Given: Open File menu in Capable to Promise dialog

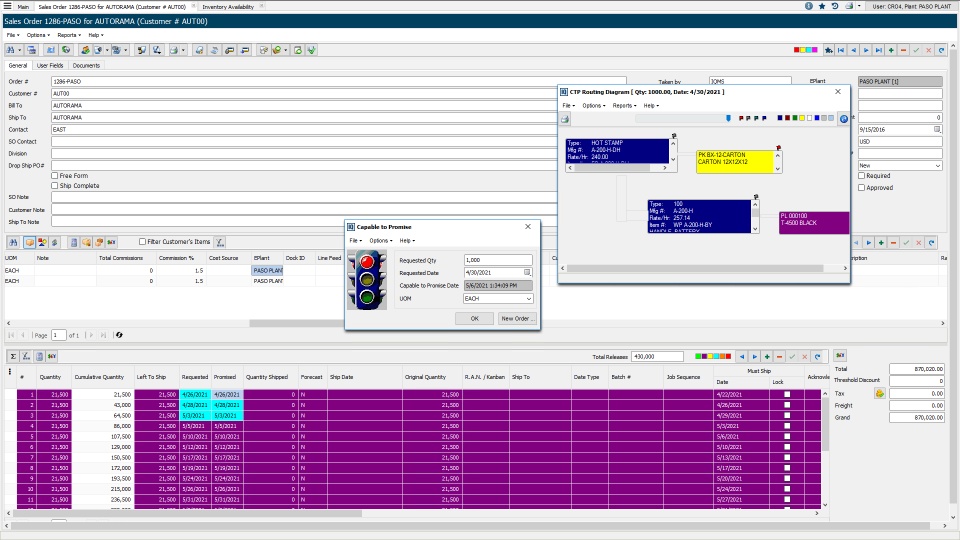Looking at the screenshot, I should click(x=355, y=241).
